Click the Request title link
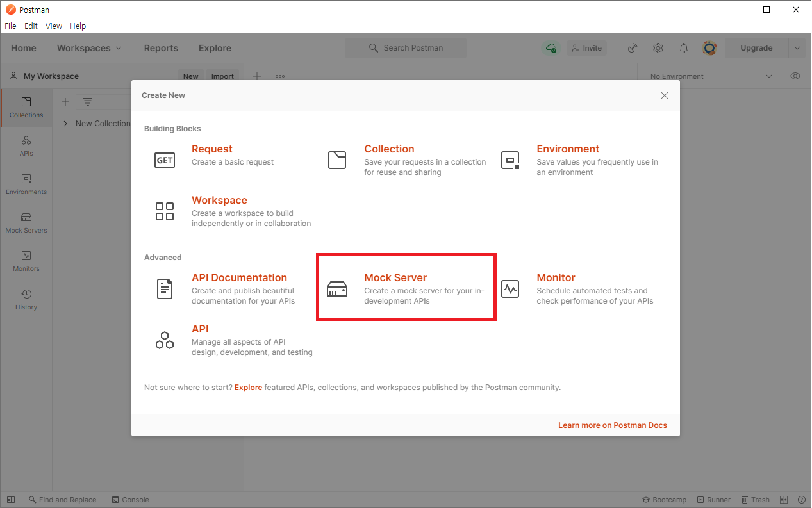Image resolution: width=812 pixels, height=508 pixels. tap(212, 149)
